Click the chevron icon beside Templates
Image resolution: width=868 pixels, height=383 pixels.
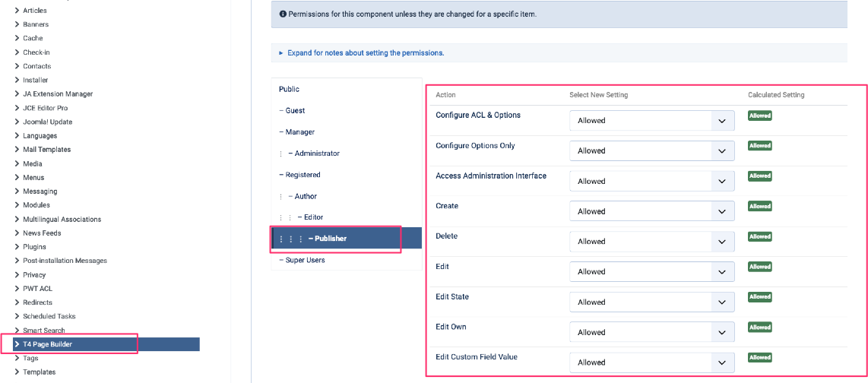pyautogui.click(x=17, y=372)
